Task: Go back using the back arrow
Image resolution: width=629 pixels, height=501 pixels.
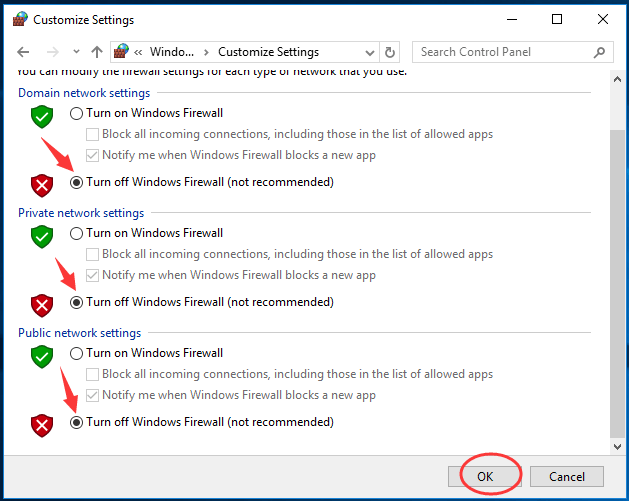Action: pyautogui.click(x=23, y=52)
